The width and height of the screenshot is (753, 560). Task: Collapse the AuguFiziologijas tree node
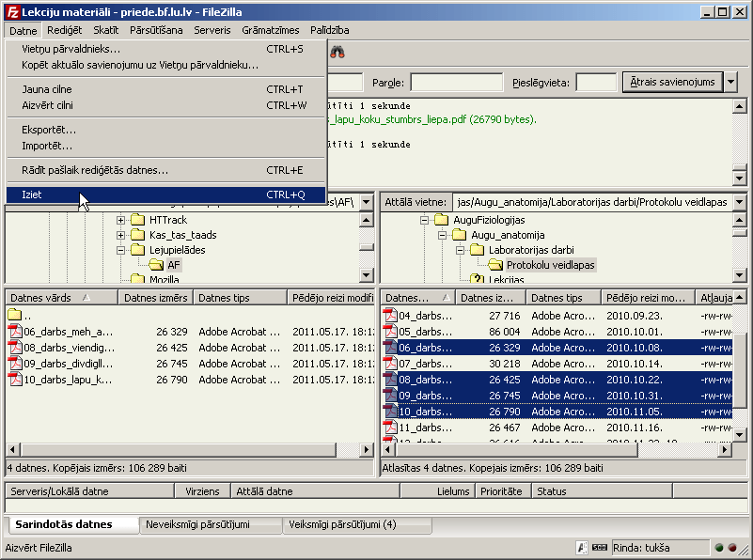pyautogui.click(x=425, y=220)
